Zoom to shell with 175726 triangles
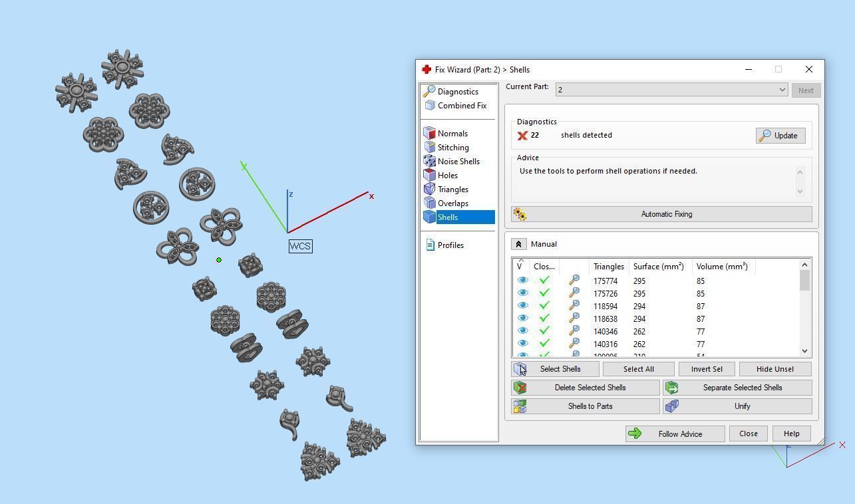The image size is (855, 504). [574, 293]
